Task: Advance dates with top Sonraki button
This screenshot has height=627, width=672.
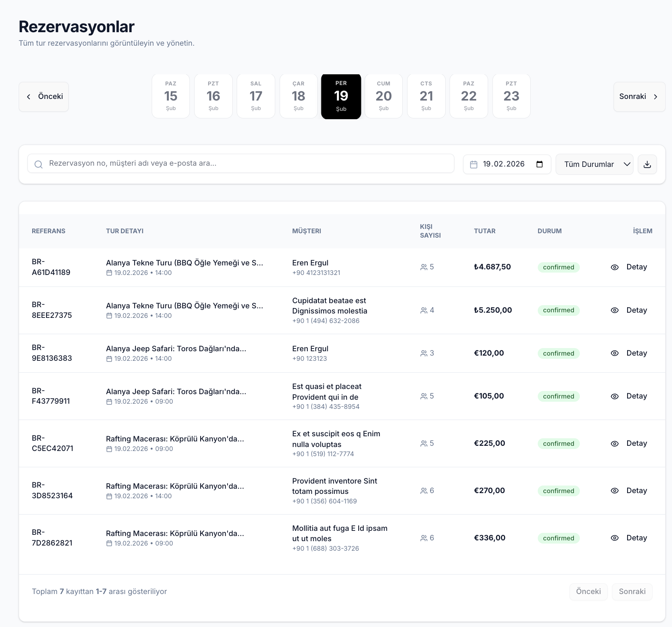Action: coord(639,97)
